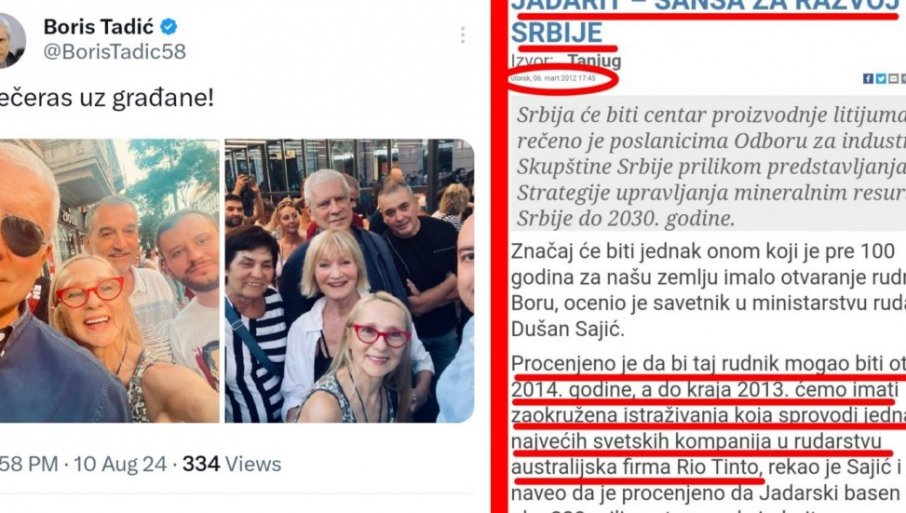This screenshot has height=513, width=906.
Task: Open the @BorisTadic58 handle link
Action: click(114, 51)
